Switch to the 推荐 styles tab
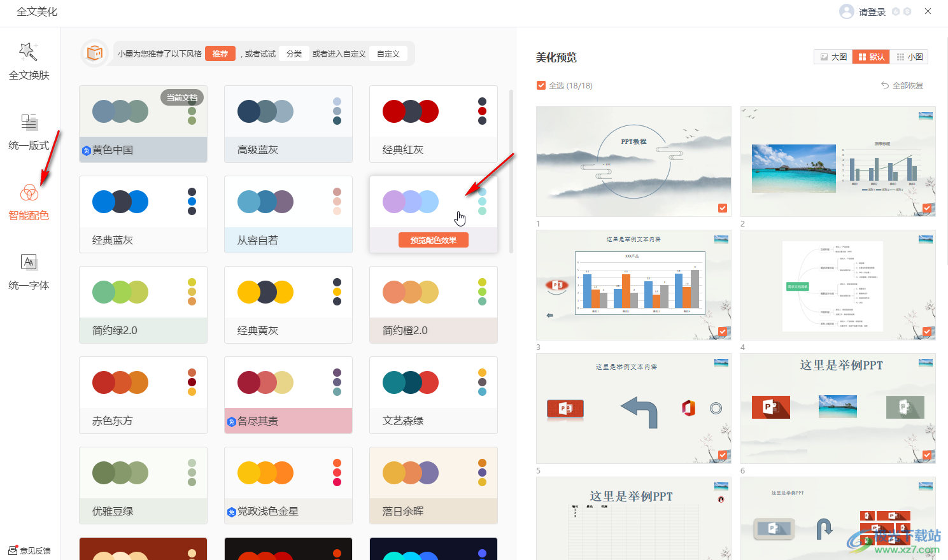Image resolution: width=948 pixels, height=560 pixels. pyautogui.click(x=220, y=54)
